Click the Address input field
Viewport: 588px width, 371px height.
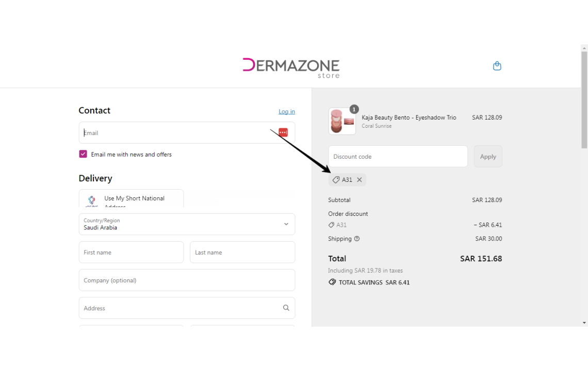tap(187, 308)
